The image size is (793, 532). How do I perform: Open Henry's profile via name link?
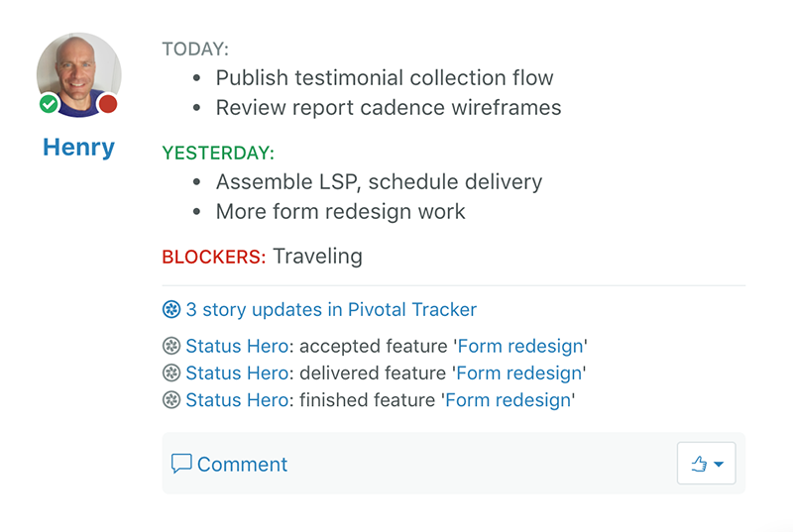coord(79,147)
